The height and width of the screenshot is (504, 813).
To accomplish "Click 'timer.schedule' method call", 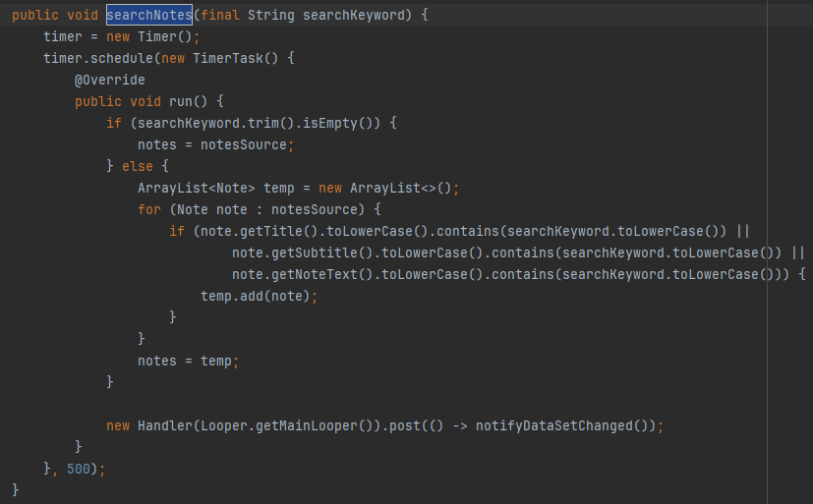I will tap(98, 58).
